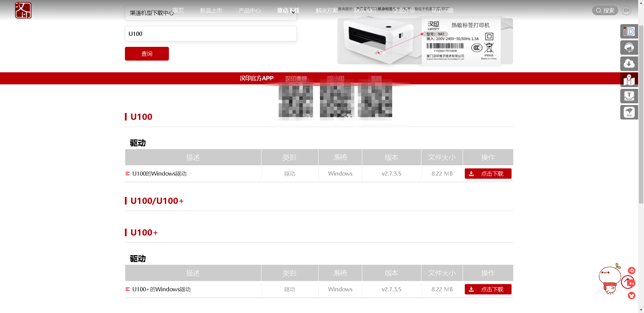Click the 汉小印 QR code image
This screenshot has width=644, height=313.
coord(337,102)
